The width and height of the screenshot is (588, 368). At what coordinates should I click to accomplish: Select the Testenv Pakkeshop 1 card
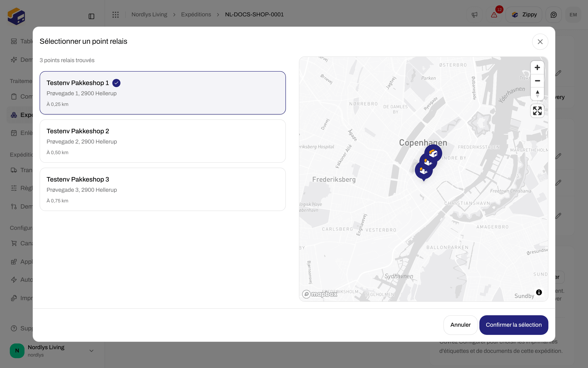[163, 93]
